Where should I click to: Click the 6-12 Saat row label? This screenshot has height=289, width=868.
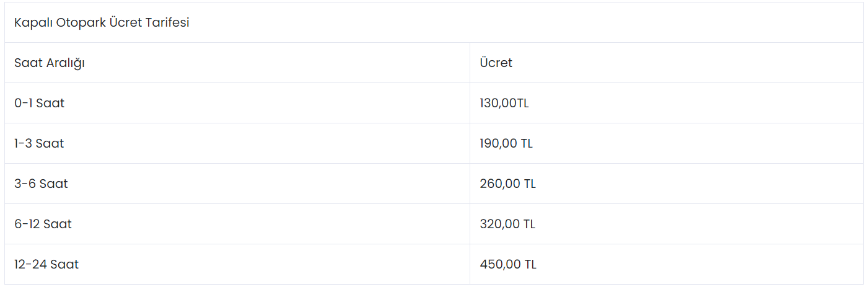point(43,224)
